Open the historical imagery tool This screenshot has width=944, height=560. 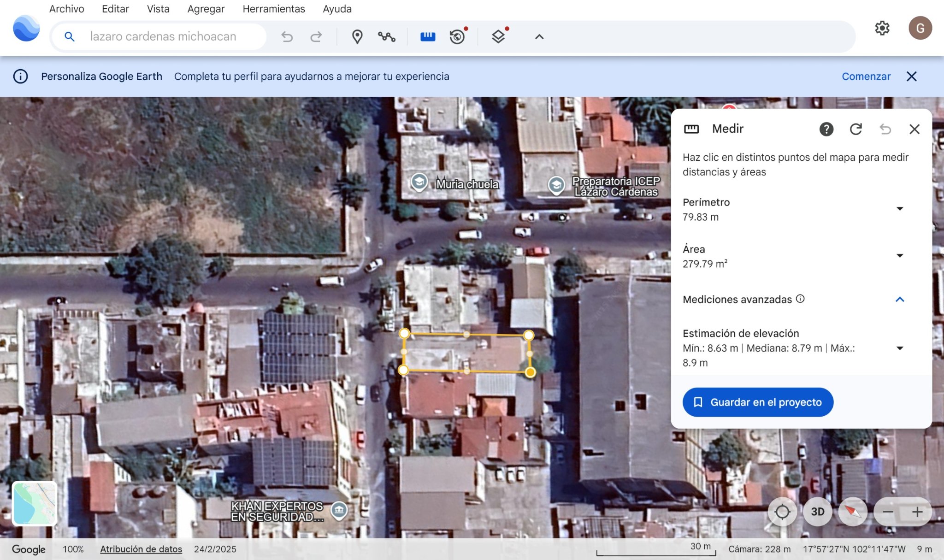click(x=457, y=36)
